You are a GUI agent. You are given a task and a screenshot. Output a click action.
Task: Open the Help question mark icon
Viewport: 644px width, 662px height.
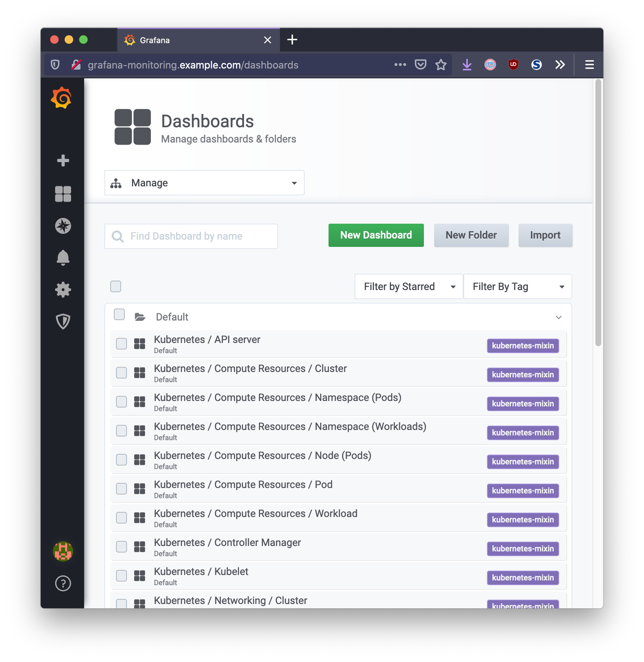point(63,583)
